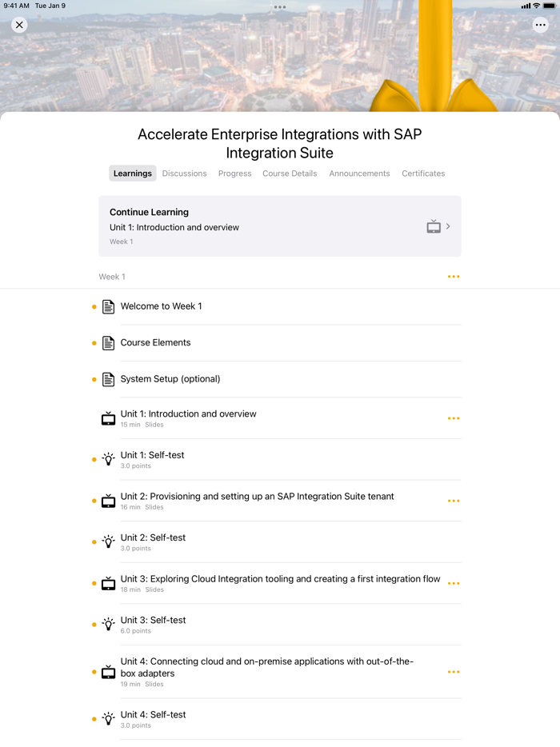Open the Week 1 options menu

click(454, 277)
